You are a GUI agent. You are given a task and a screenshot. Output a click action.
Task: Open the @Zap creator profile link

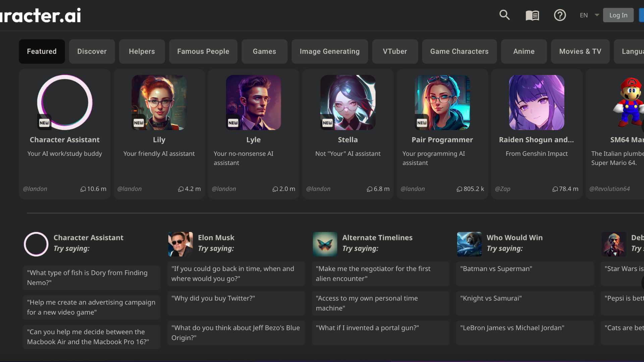pos(502,189)
